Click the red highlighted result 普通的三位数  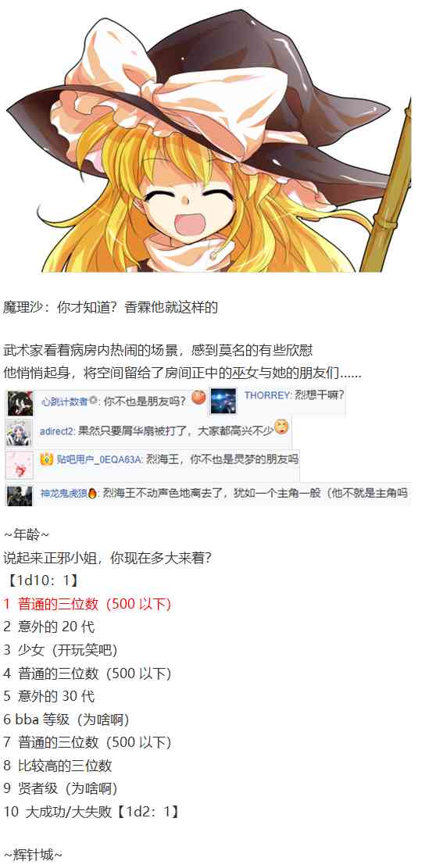(x=88, y=604)
